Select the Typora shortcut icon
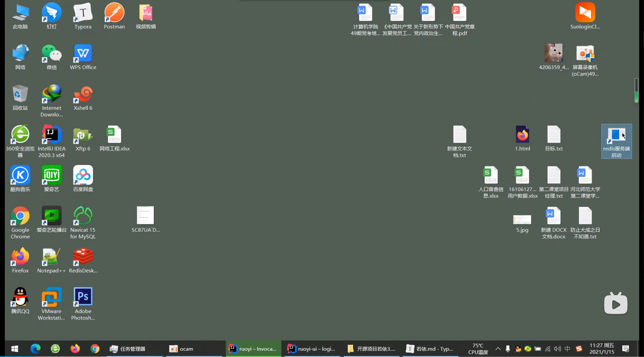This screenshot has height=357, width=644. click(x=83, y=16)
